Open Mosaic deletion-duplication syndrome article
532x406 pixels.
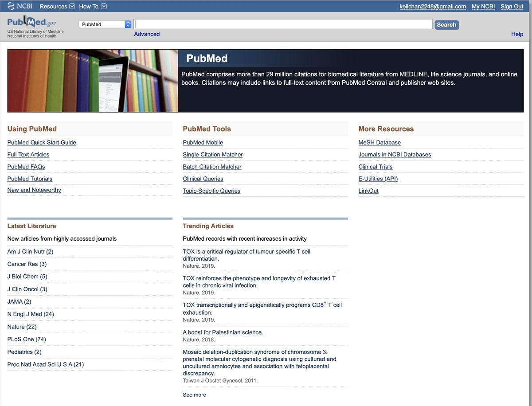click(x=259, y=363)
